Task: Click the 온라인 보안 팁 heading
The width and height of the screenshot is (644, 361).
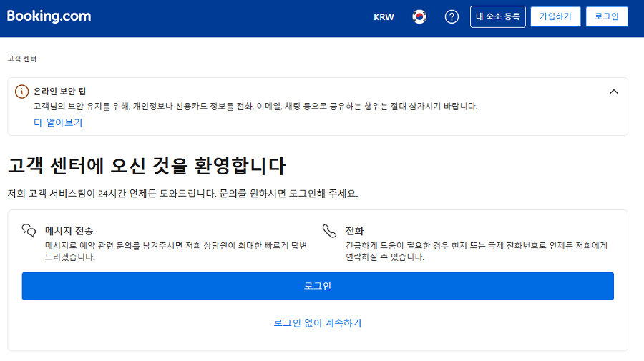Action: 59,91
